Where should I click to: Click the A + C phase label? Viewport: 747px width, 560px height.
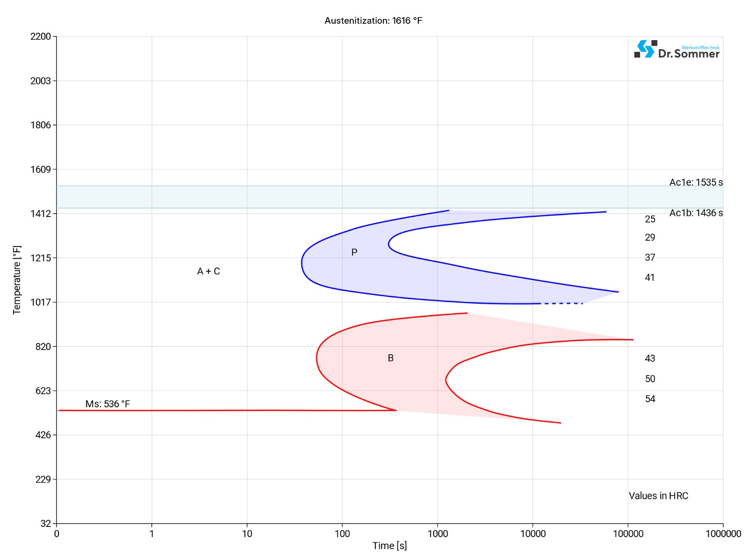click(208, 271)
